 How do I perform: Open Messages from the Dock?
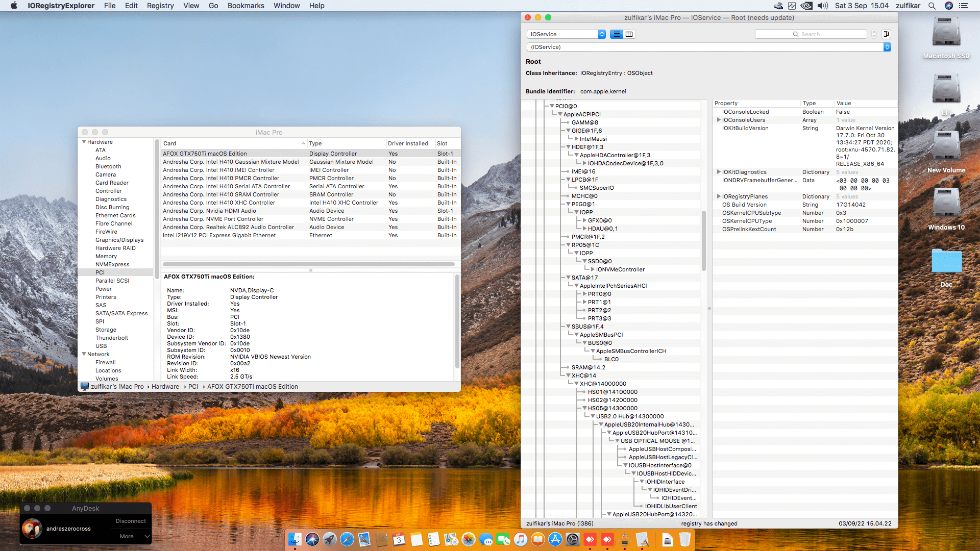coord(486,539)
